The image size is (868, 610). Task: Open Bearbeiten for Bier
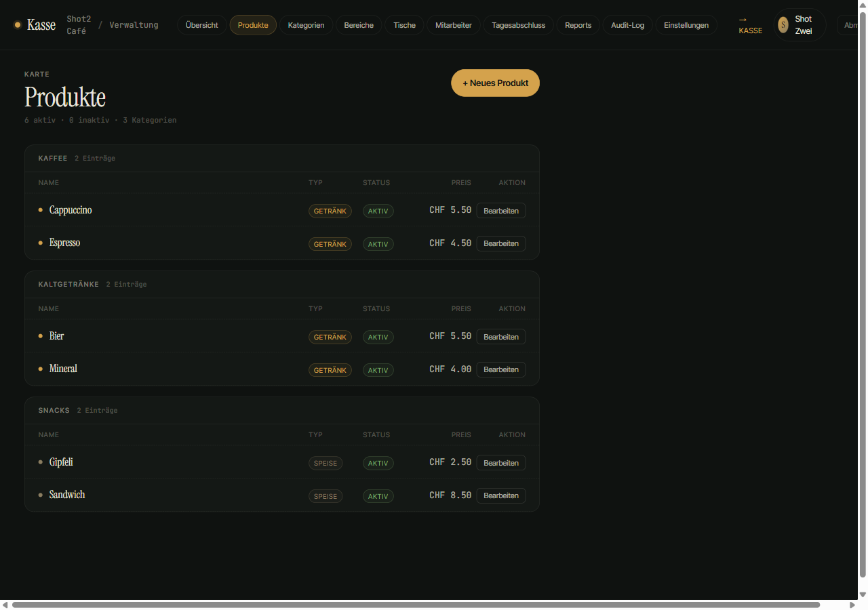click(x=501, y=337)
